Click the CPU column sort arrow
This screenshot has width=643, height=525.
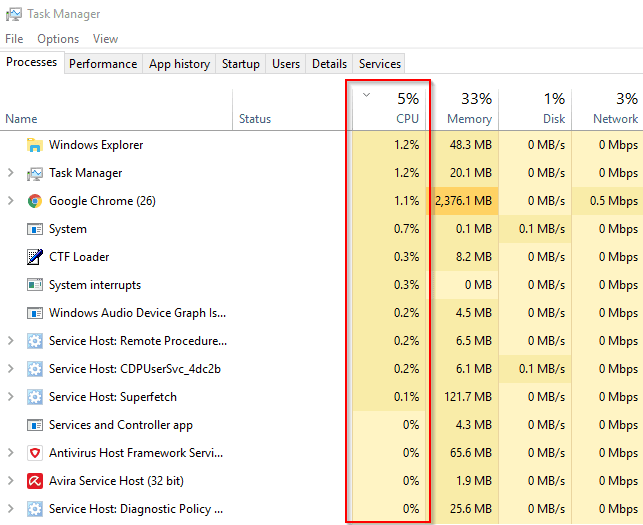pos(366,96)
